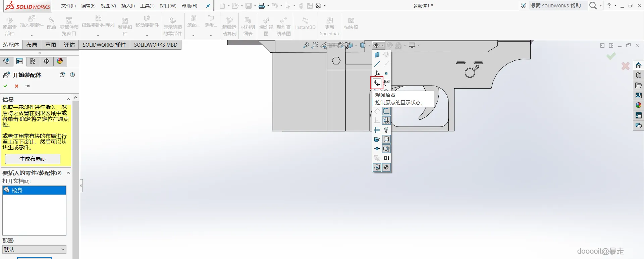
Task: Click the green checkmark to confirm the assembly
Action: (5, 86)
